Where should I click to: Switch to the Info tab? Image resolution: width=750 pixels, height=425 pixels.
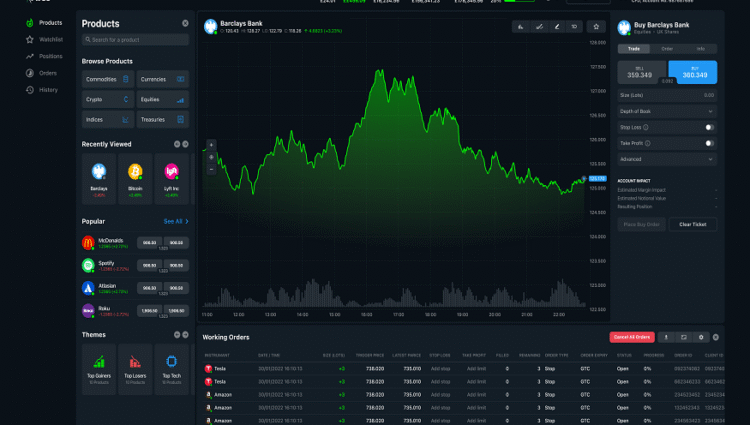701,49
